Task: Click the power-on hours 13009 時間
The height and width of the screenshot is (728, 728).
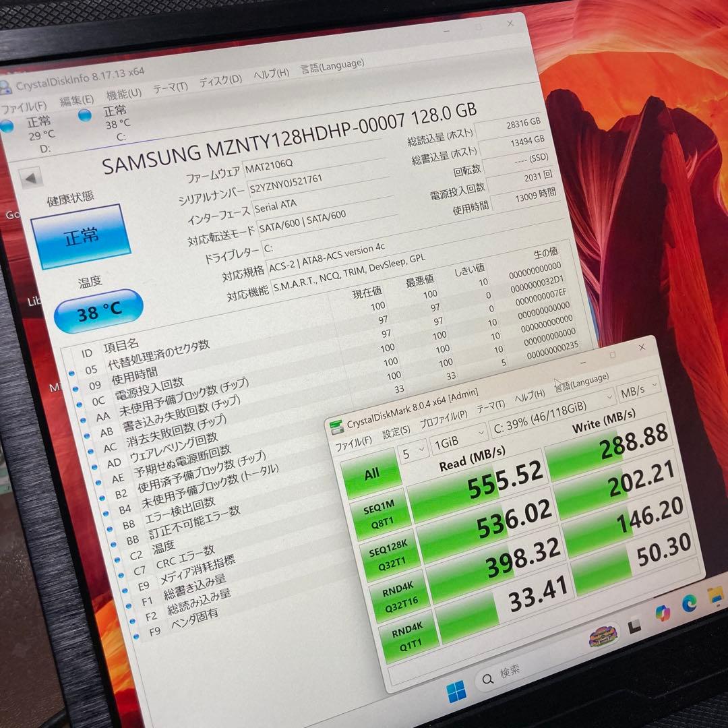Action: (x=535, y=195)
